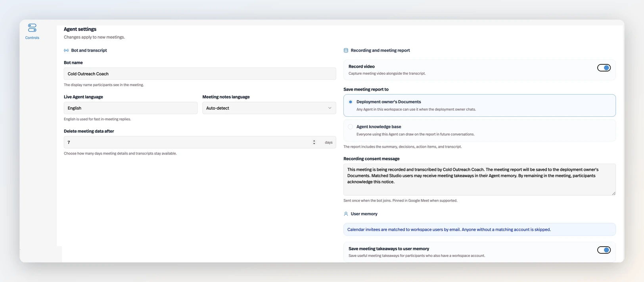644x282 pixels.
Task: Click 'The report includes the summary' note
Action: 402,147
